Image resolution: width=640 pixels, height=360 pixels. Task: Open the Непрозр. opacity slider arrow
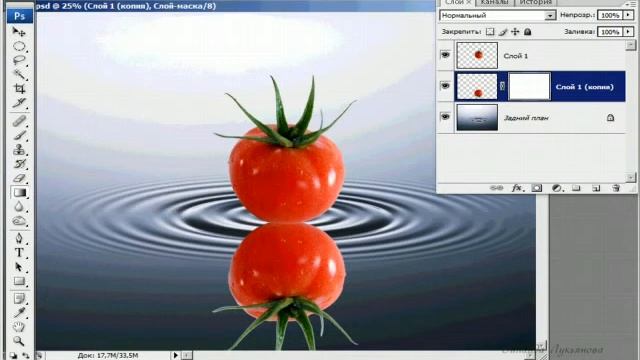[x=629, y=15]
